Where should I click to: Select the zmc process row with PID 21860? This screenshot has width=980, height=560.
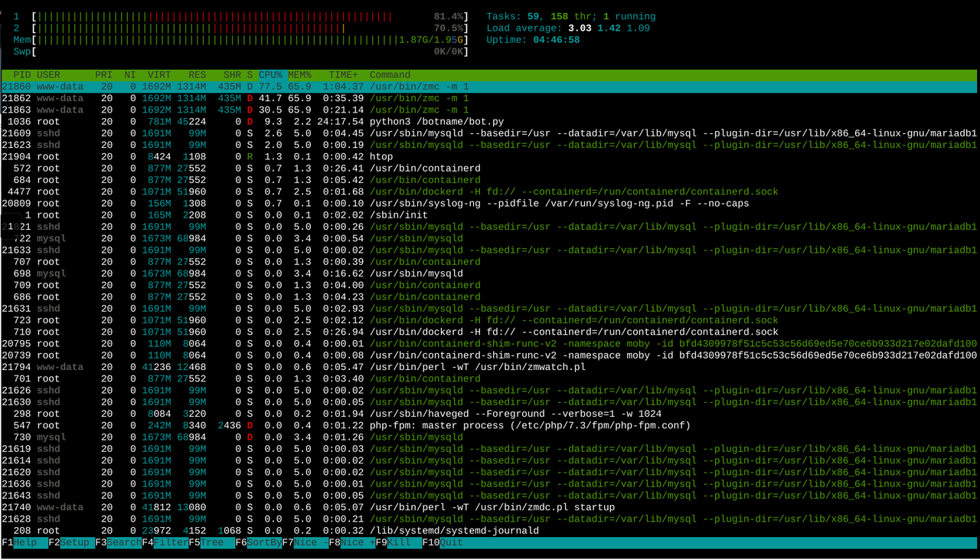pos(490,87)
